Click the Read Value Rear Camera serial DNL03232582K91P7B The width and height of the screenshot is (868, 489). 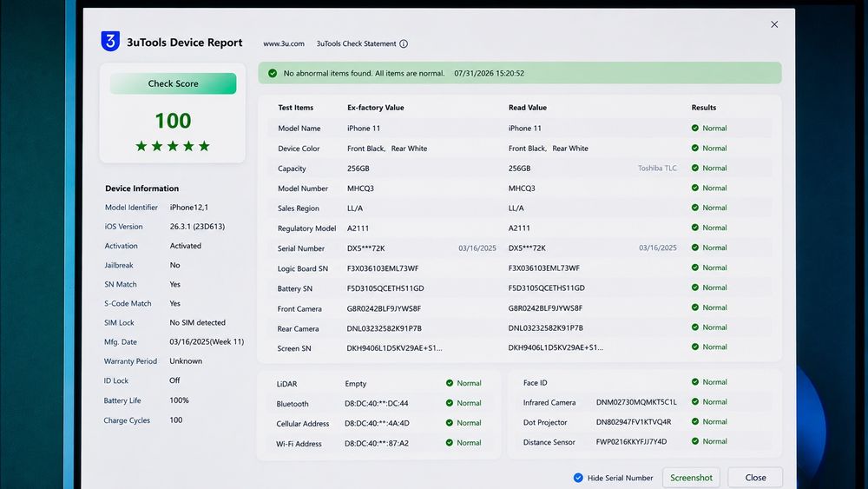click(x=545, y=327)
